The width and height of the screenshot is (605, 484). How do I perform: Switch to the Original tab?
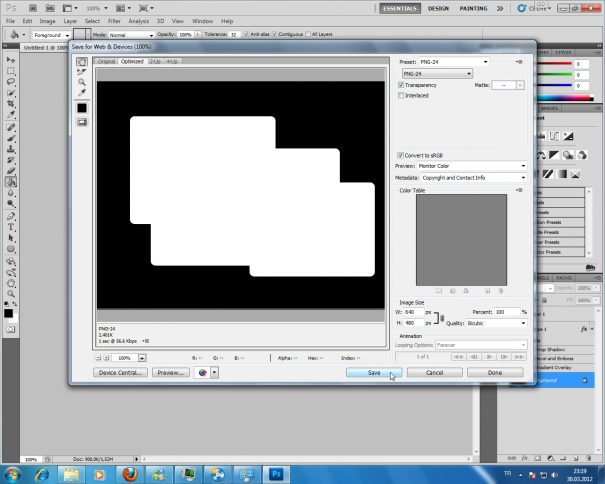106,61
